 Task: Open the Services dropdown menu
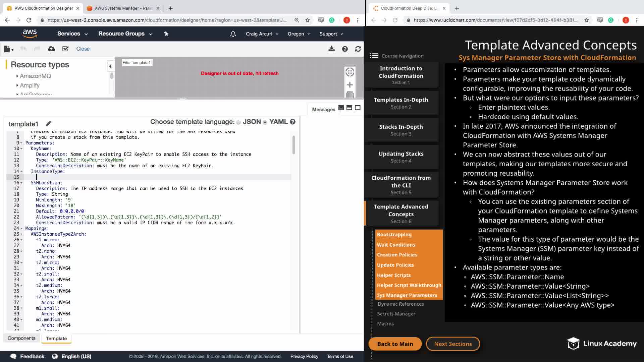pos(72,34)
